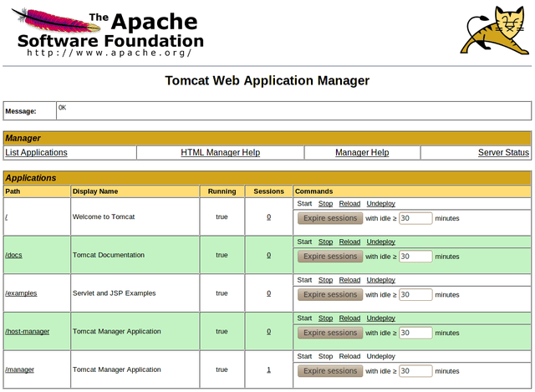535x392 pixels.
Task: Expire sessions for /examples application
Action: click(x=330, y=295)
